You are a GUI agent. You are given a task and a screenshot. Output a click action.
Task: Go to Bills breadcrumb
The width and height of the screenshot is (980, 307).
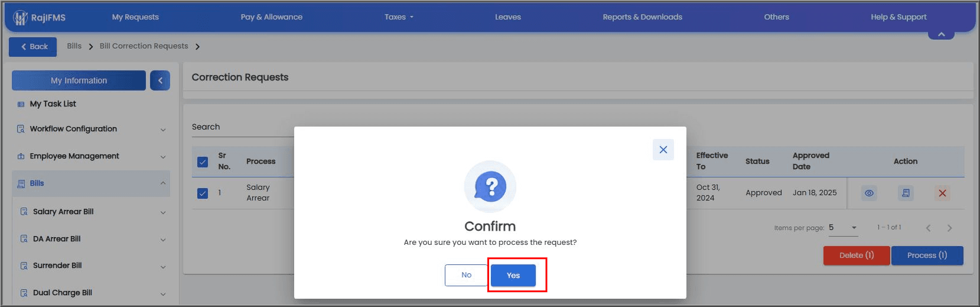point(74,46)
